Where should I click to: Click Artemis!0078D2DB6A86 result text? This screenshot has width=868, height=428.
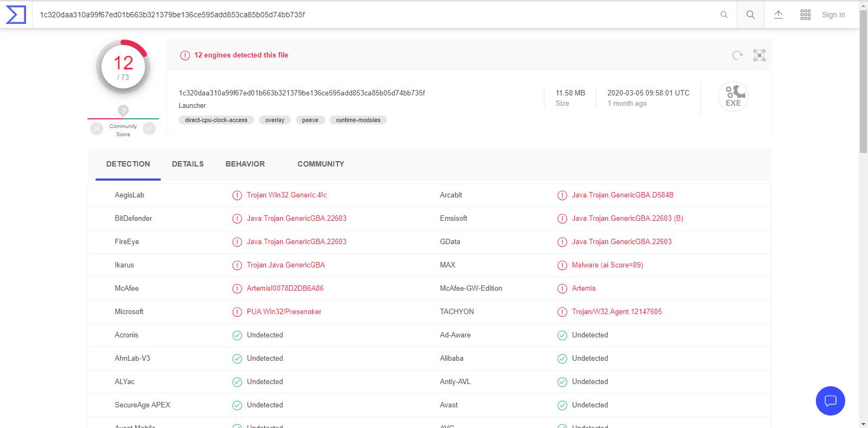tap(285, 288)
